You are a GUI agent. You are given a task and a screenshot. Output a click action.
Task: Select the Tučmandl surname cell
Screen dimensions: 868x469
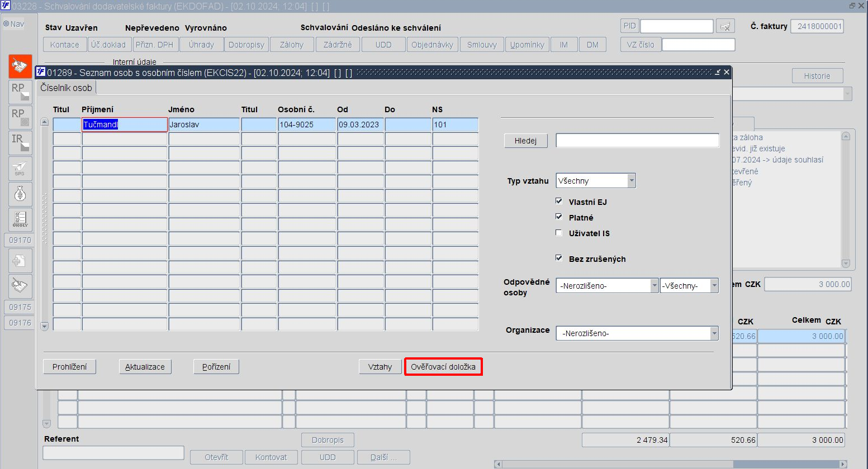coord(125,125)
